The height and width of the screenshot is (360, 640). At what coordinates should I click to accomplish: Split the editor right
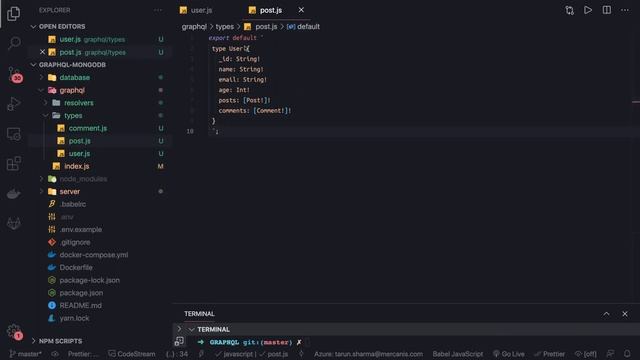coord(607,10)
